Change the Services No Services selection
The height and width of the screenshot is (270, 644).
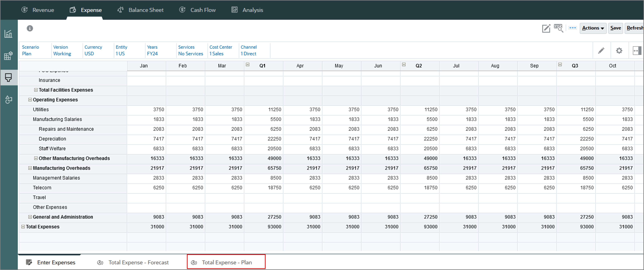click(191, 50)
